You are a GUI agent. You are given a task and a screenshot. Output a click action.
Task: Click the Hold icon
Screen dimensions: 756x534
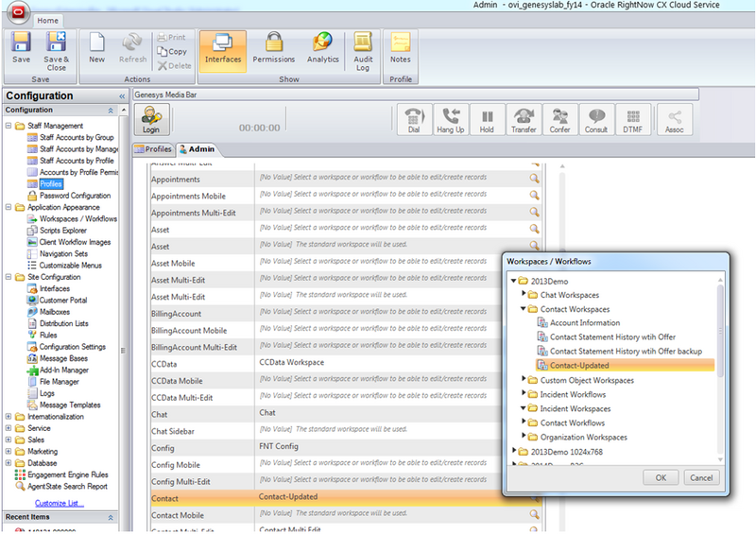(487, 119)
